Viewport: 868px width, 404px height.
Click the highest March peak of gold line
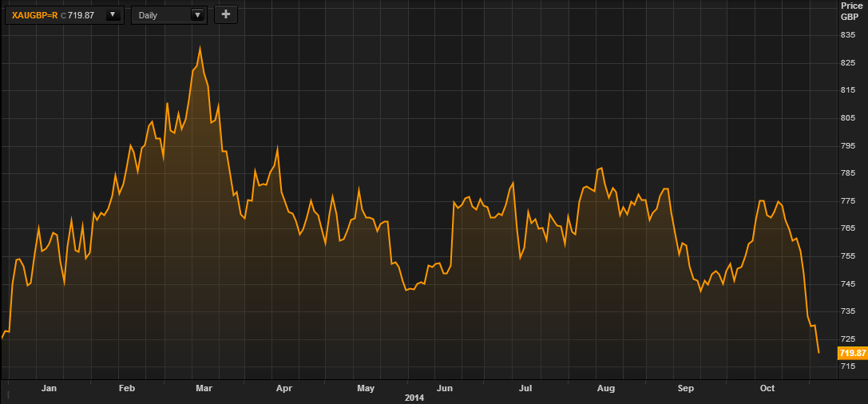(200, 47)
